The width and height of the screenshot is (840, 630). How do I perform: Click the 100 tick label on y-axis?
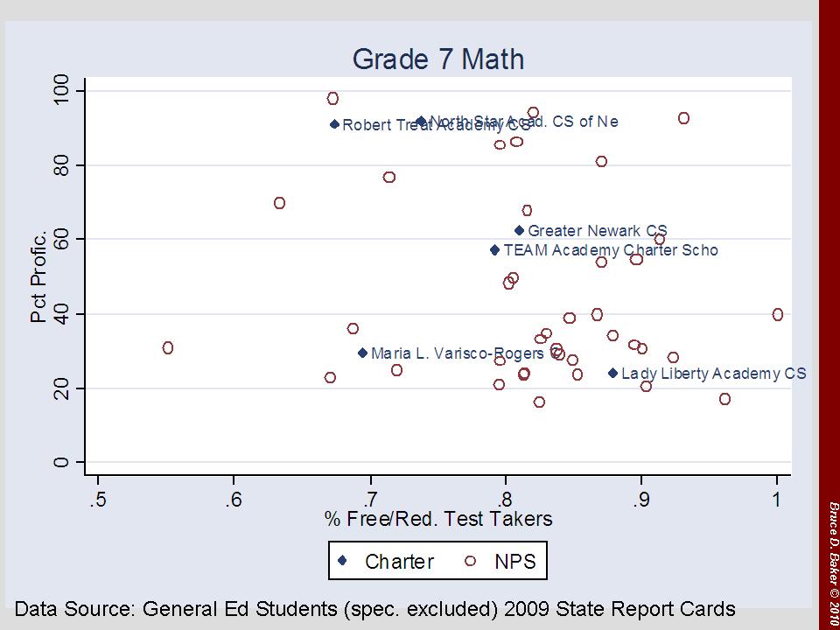pos(60,91)
